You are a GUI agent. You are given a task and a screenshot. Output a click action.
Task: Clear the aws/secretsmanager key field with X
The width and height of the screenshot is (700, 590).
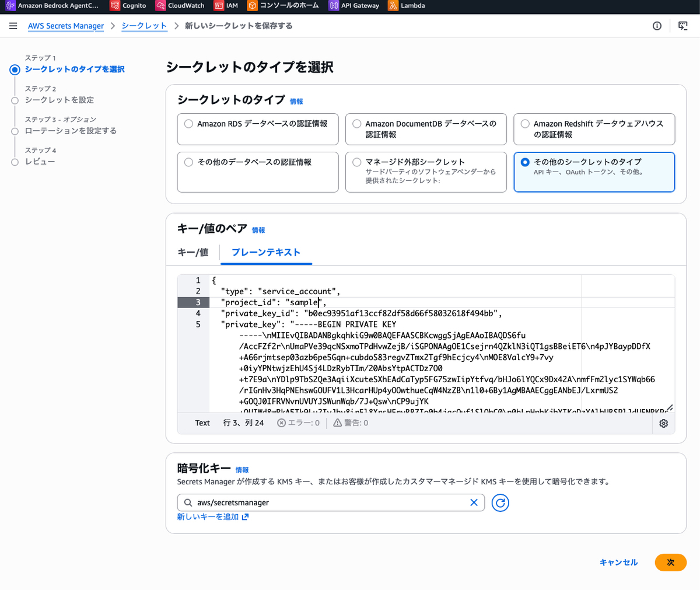click(474, 502)
